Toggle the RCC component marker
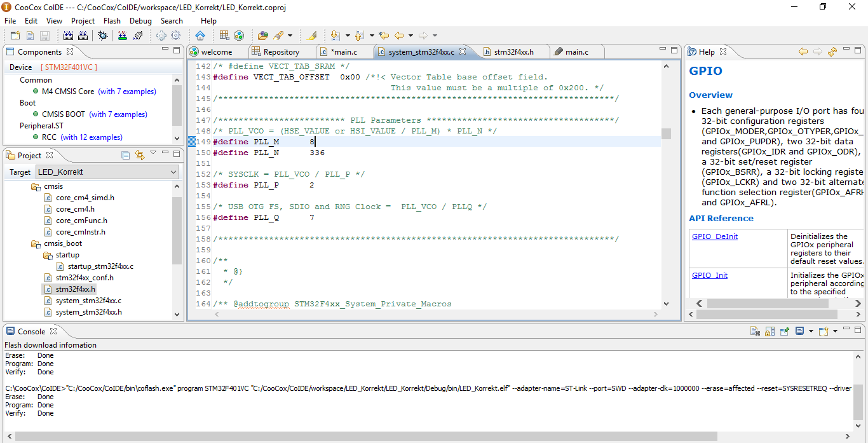Image resolution: width=868 pixels, height=443 pixels. [x=36, y=137]
